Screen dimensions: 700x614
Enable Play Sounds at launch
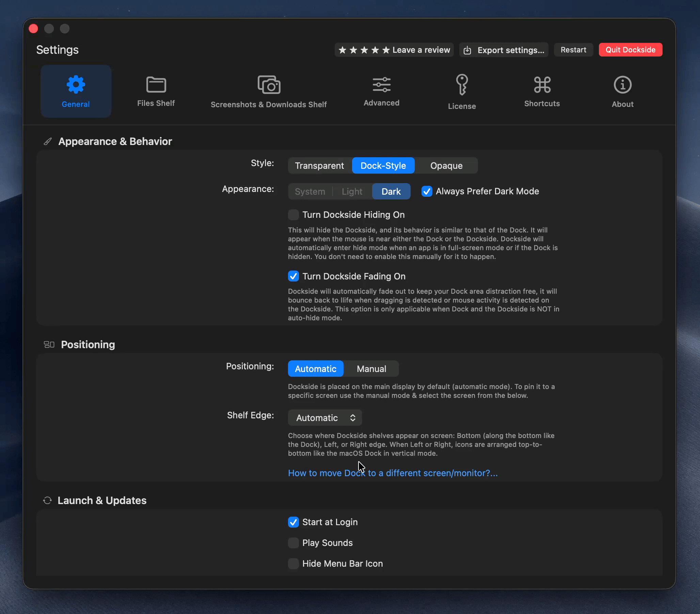[x=293, y=543]
